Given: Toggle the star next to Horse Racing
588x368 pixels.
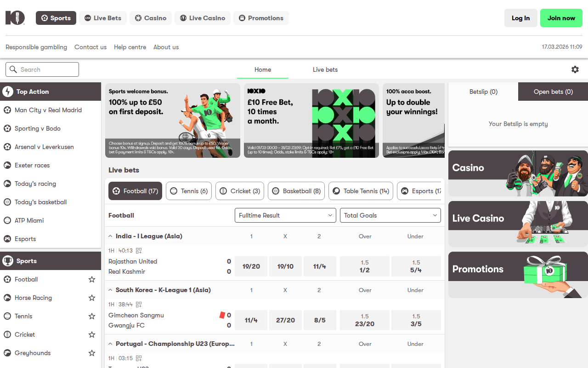Looking at the screenshot, I should coord(91,298).
